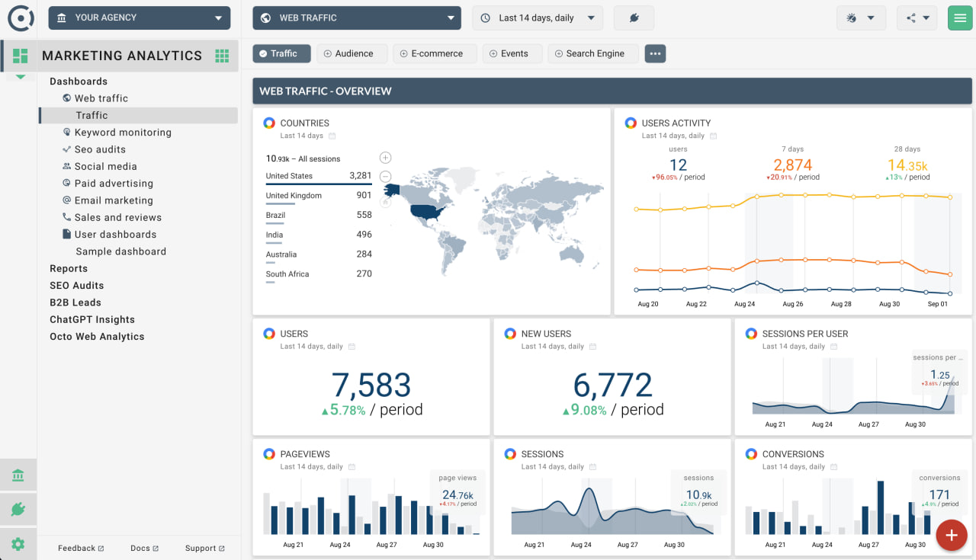Switch to the Events tab
Image resolution: width=976 pixels, height=560 pixels.
click(512, 53)
